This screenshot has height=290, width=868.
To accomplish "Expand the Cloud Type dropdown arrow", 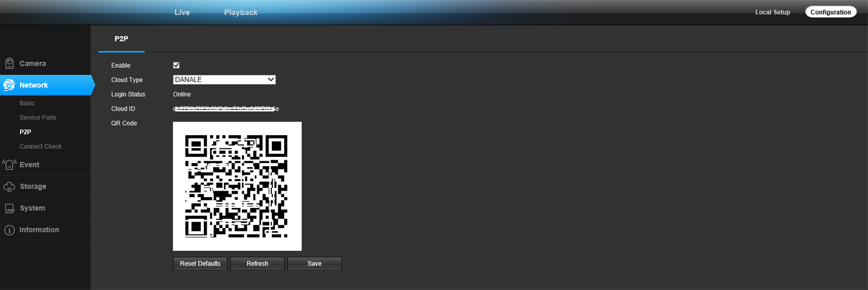I will 271,80.
